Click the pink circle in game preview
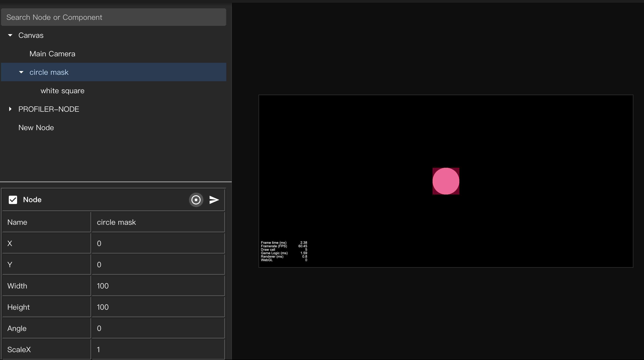The width and height of the screenshot is (644, 360). click(x=446, y=181)
